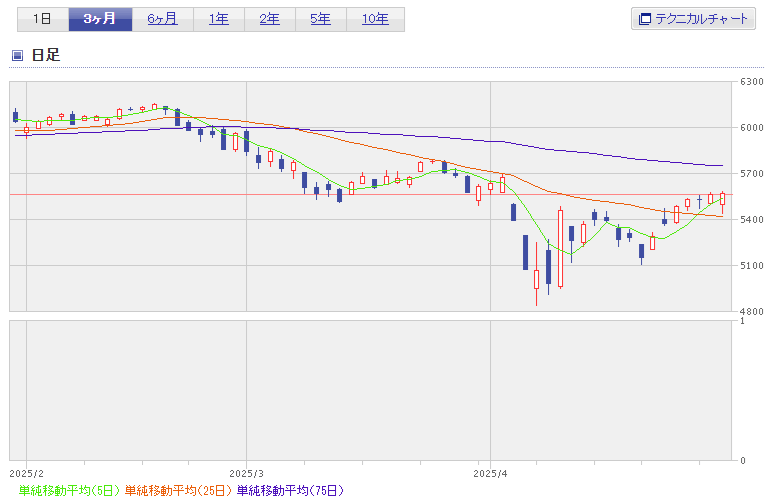Select the 3ヶ月 chart period tab
773x504 pixels.
100,19
